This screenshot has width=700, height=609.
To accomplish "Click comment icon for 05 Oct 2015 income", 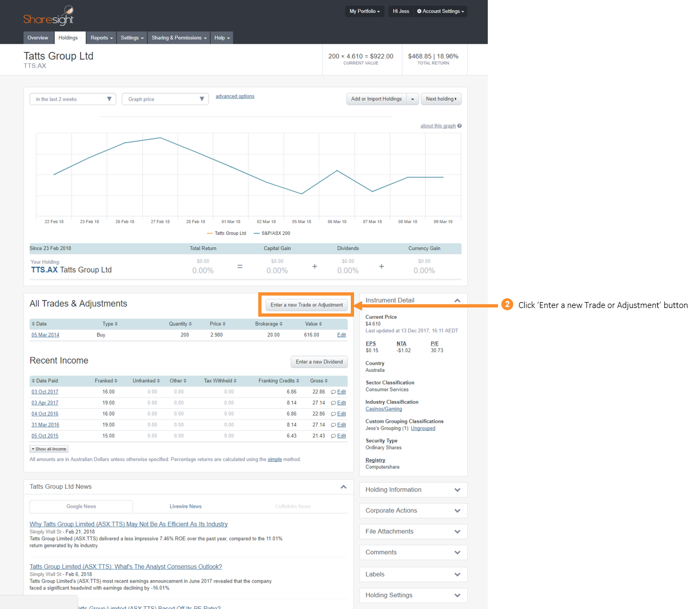I will (333, 436).
